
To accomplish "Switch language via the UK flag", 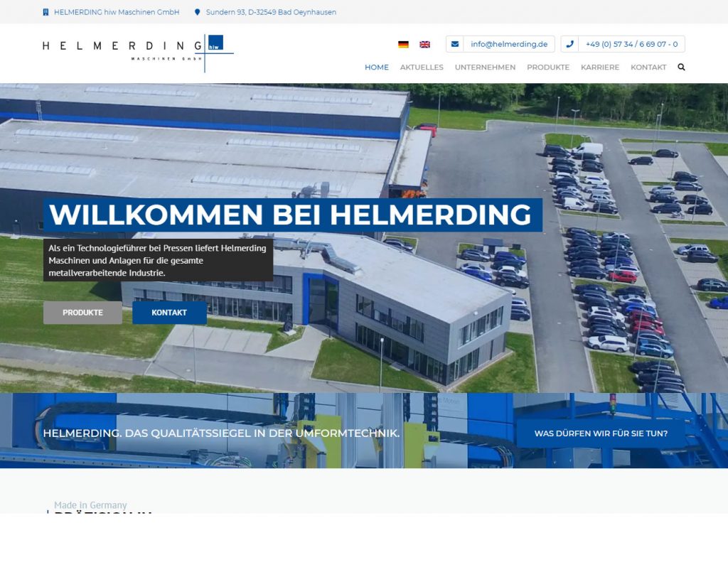I will coord(425,45).
